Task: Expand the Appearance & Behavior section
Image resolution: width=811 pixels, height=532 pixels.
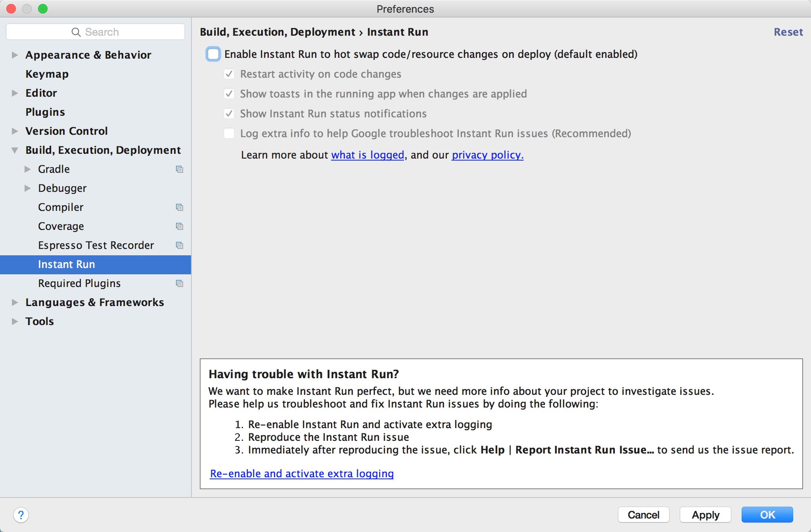Action: [x=15, y=55]
